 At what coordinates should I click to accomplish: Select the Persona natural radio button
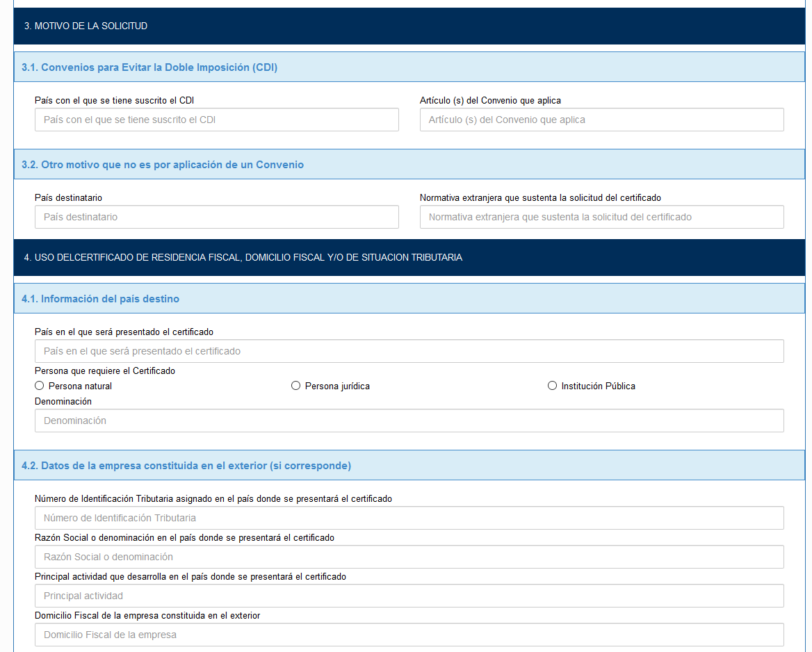[40, 386]
